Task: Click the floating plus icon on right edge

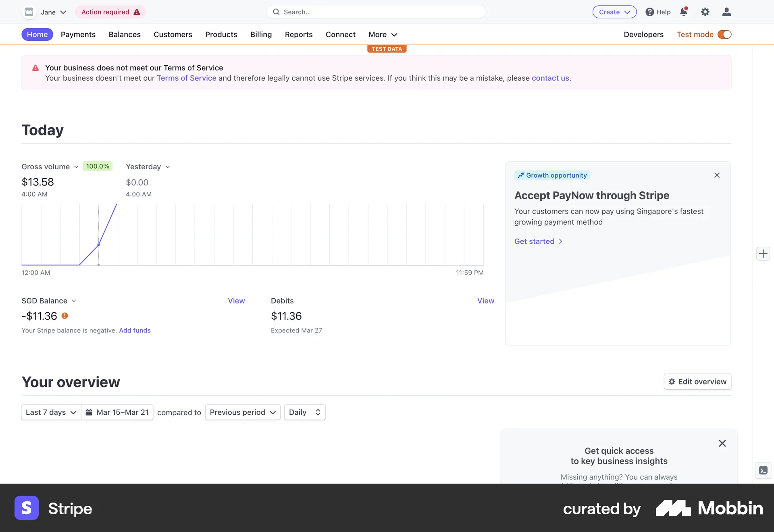Action: [763, 254]
